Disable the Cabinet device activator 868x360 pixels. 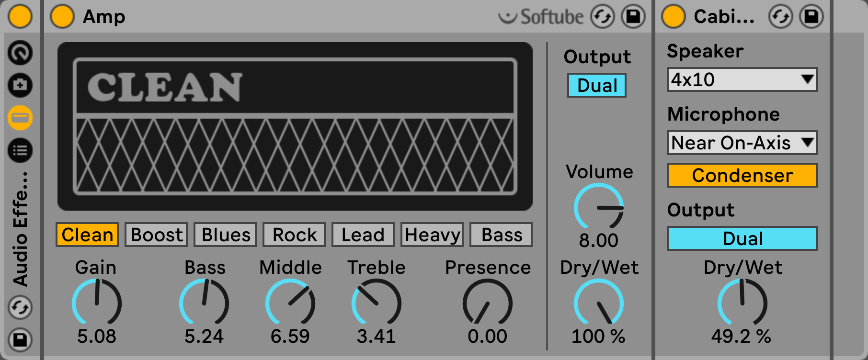point(673,17)
